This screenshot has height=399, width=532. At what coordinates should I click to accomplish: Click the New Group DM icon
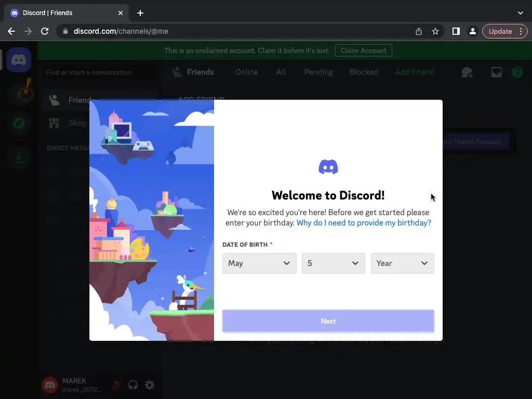[x=467, y=72]
